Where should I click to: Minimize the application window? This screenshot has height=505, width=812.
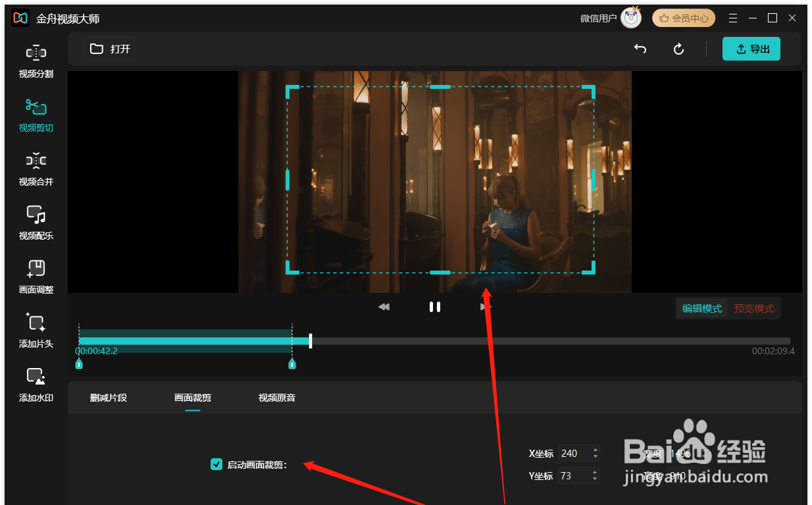(x=753, y=18)
